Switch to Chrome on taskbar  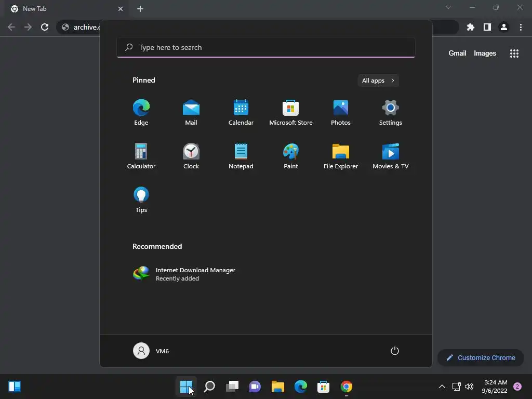347,387
